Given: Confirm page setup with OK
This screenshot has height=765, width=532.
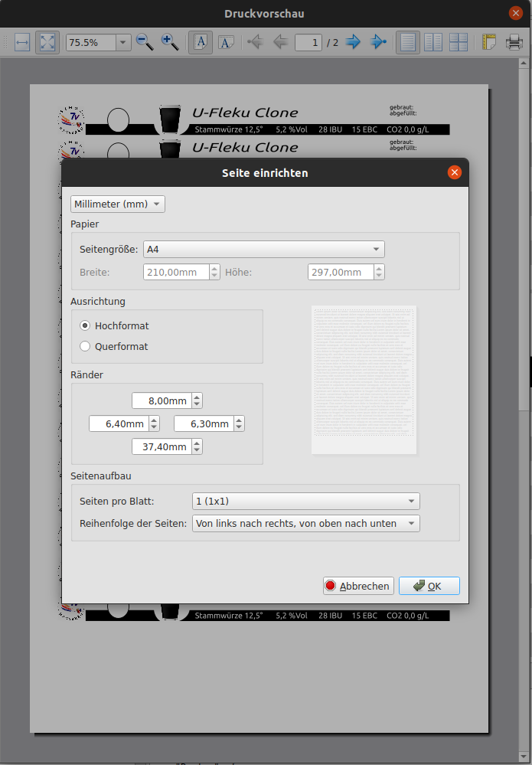Looking at the screenshot, I should [x=429, y=586].
